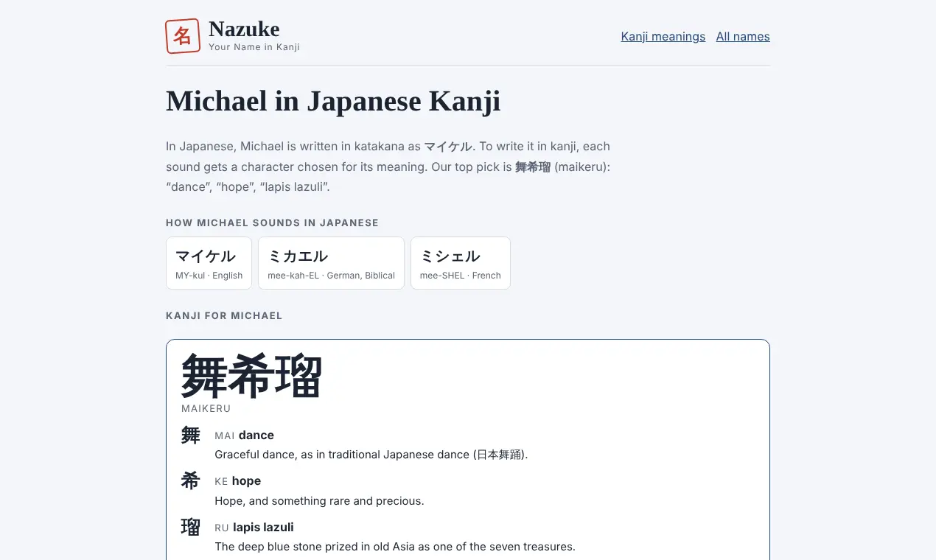Image resolution: width=936 pixels, height=560 pixels.
Task: Click the "Your Name in Kanji" tagline
Action: point(254,47)
